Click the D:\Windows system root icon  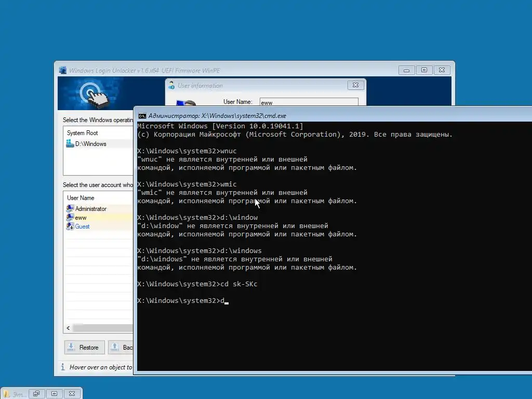click(x=70, y=143)
